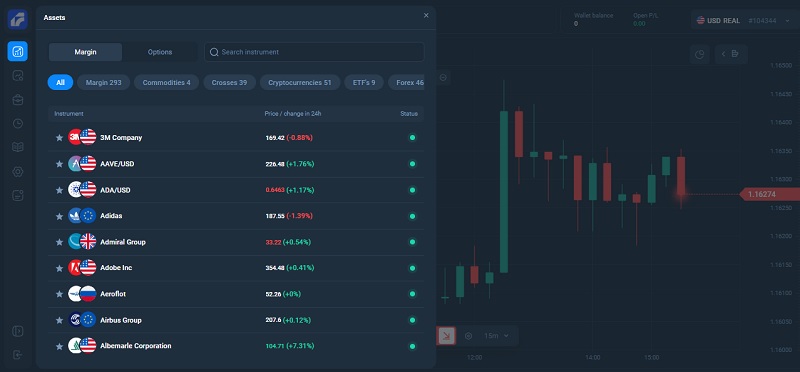Click the Search instrument field

(314, 52)
